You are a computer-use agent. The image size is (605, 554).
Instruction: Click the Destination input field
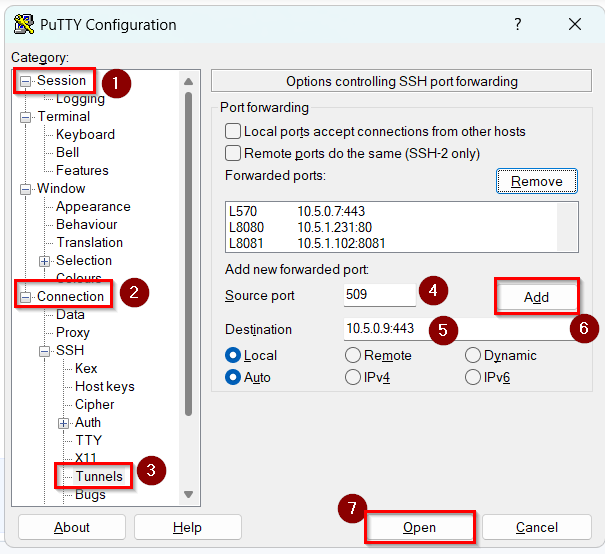[x=460, y=329]
